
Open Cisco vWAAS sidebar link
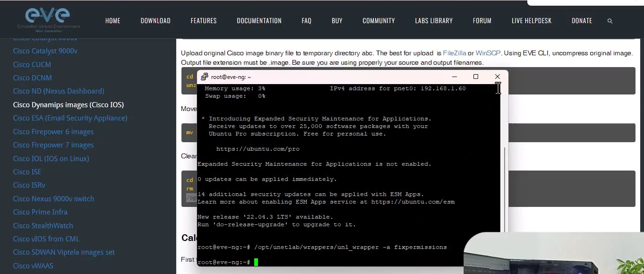coord(33,265)
